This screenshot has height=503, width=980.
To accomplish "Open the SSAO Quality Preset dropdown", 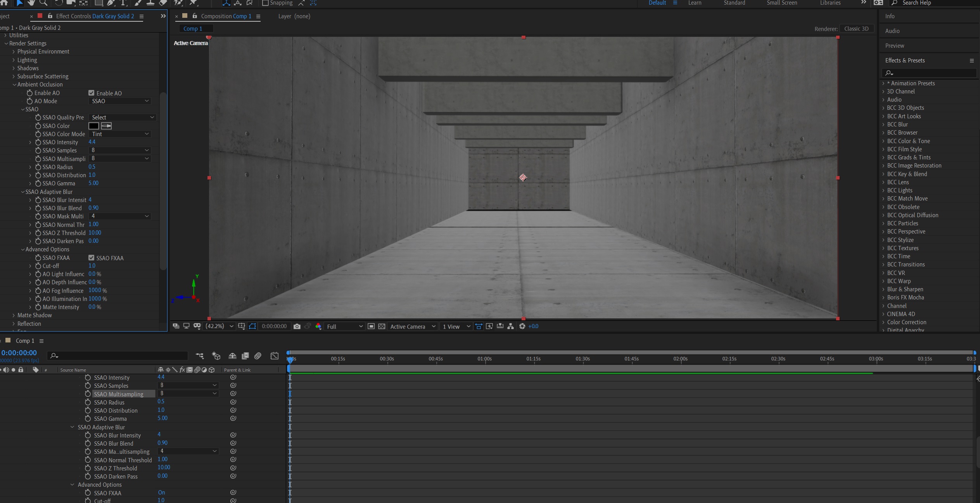I will click(x=122, y=117).
